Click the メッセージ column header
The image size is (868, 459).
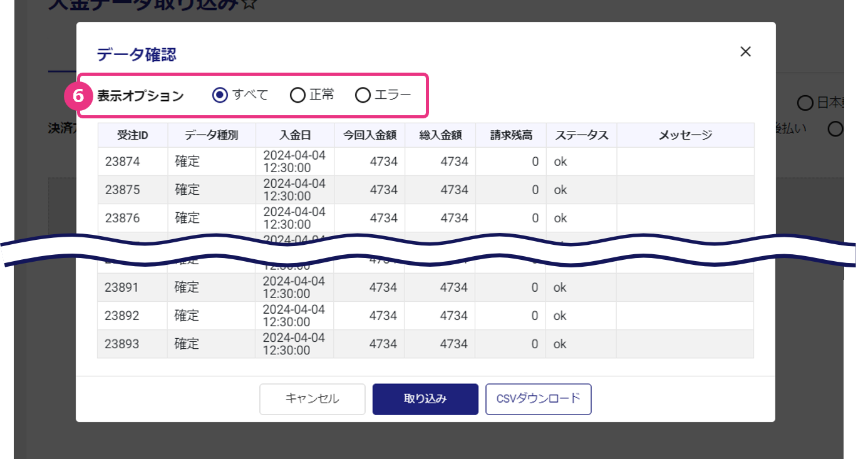click(x=685, y=135)
